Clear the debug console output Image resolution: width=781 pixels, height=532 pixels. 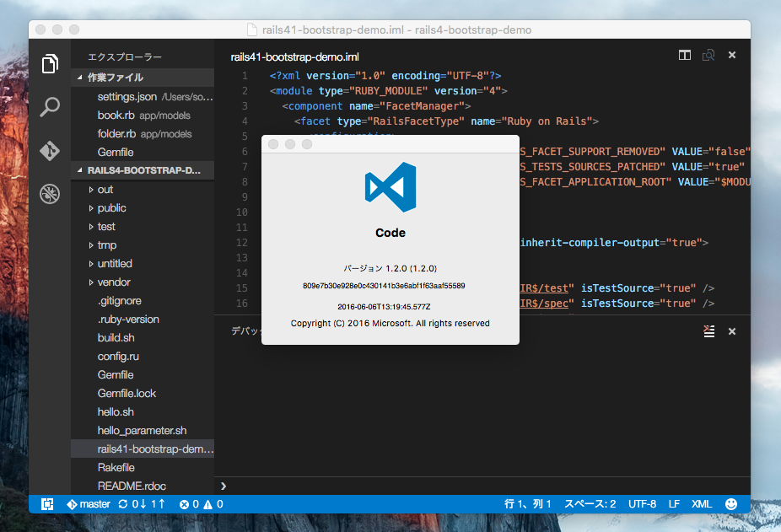(x=709, y=331)
